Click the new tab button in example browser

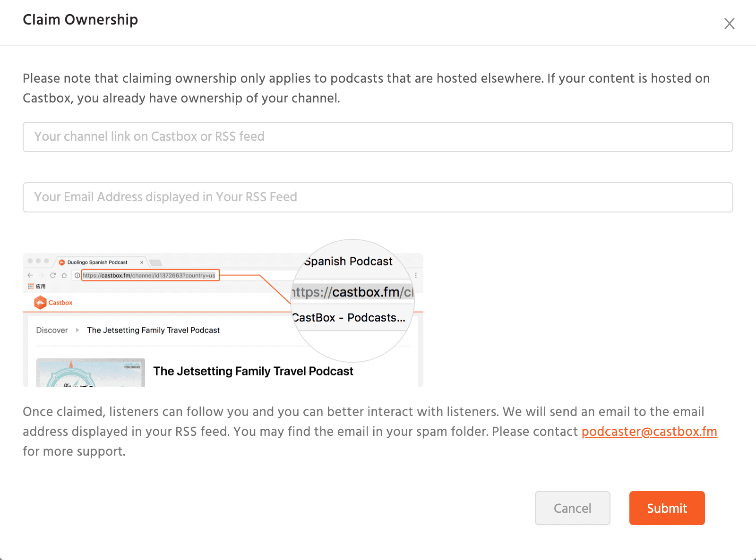[x=156, y=263]
